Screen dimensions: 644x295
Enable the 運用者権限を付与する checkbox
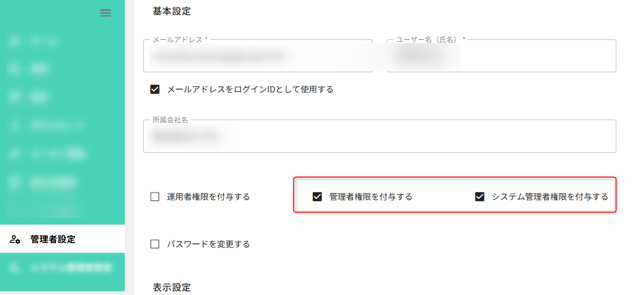[x=155, y=197]
